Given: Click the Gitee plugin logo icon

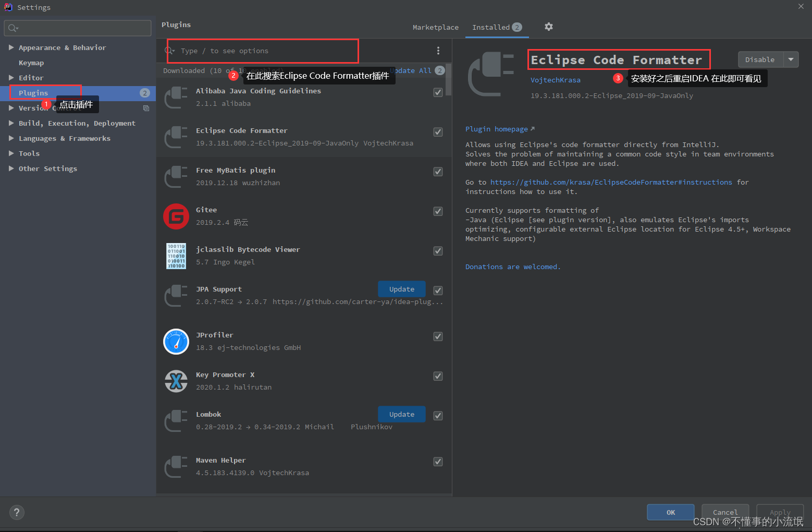Looking at the screenshot, I should (176, 216).
